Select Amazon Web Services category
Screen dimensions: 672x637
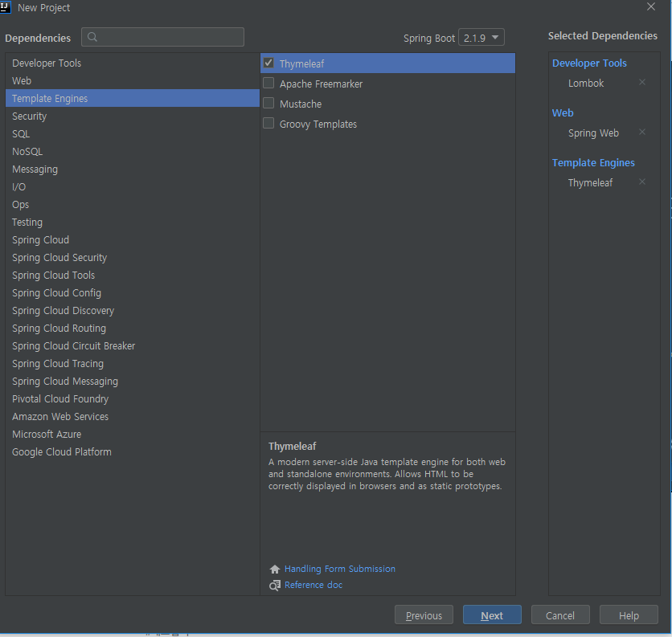tap(133, 416)
